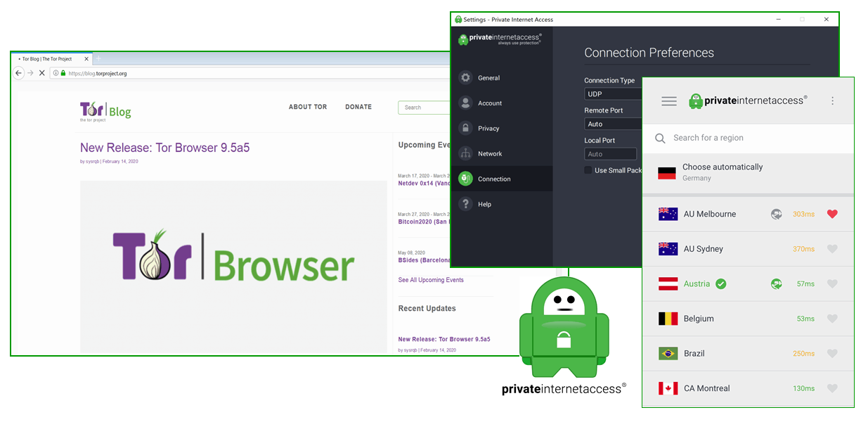Open Recent Updates Tor Browser 9.5a5 link

click(444, 340)
